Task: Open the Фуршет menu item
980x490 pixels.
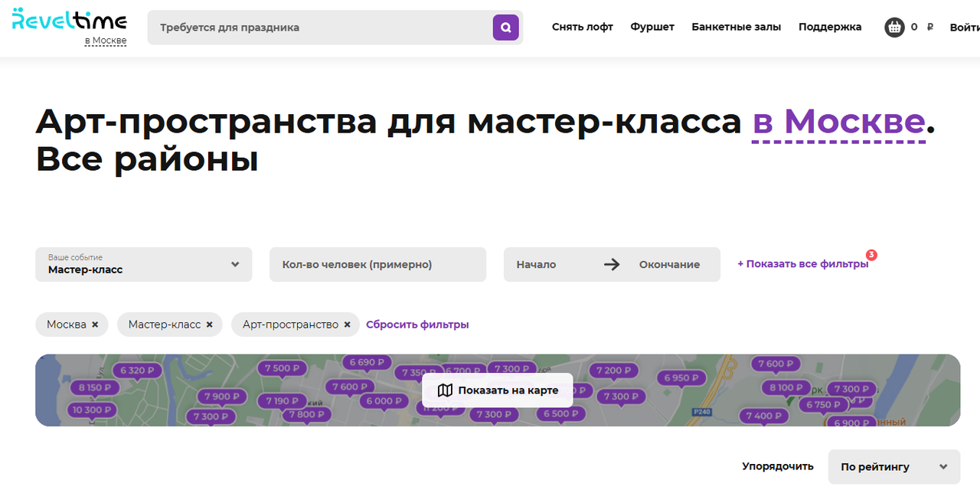Action: tap(652, 27)
